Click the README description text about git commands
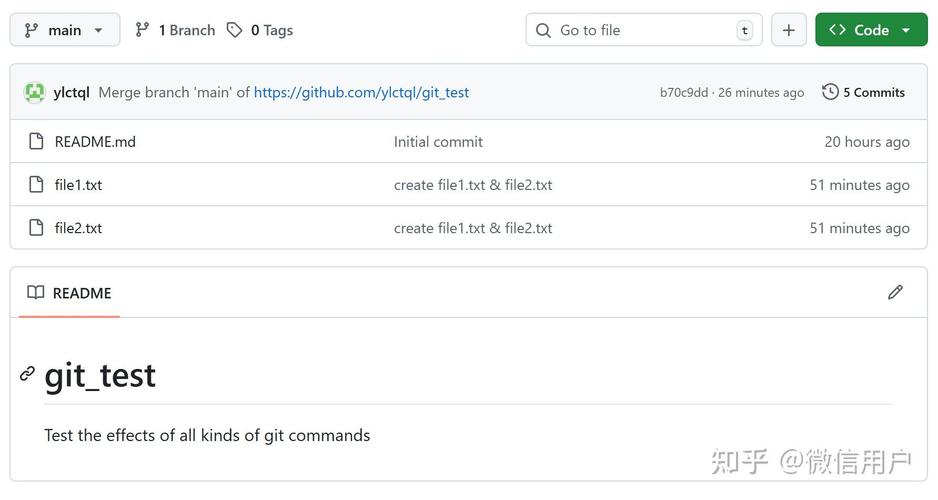This screenshot has height=500, width=938. coord(207,435)
